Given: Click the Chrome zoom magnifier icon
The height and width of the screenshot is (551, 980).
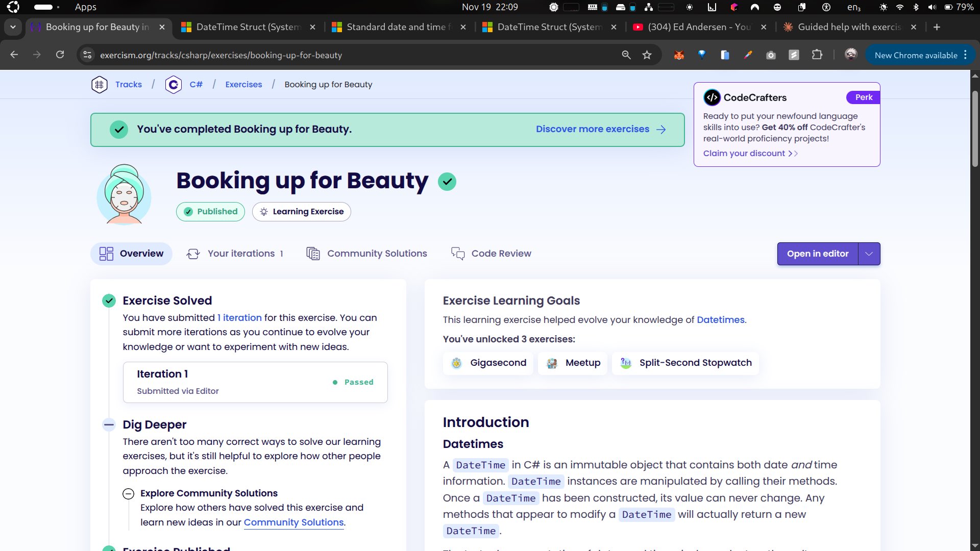Looking at the screenshot, I should tap(626, 55).
